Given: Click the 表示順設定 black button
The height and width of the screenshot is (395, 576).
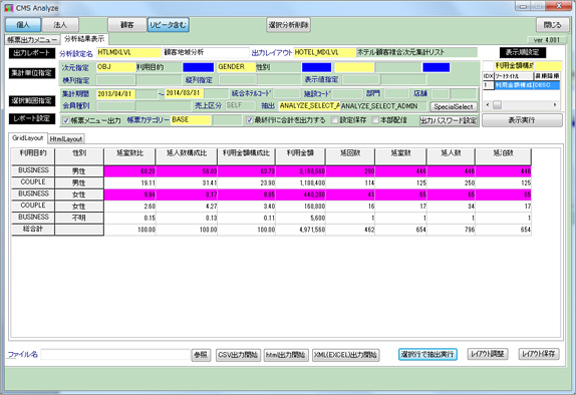Looking at the screenshot, I should pyautogui.click(x=522, y=52).
